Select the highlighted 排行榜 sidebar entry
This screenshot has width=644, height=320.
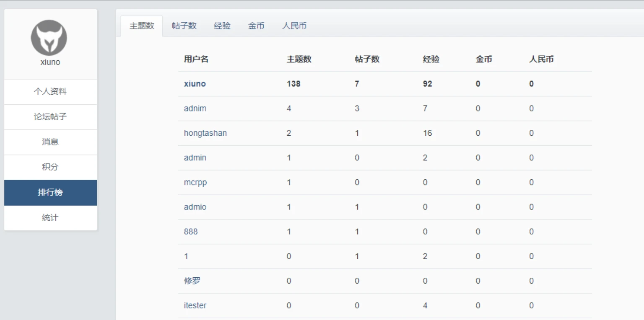pos(49,192)
